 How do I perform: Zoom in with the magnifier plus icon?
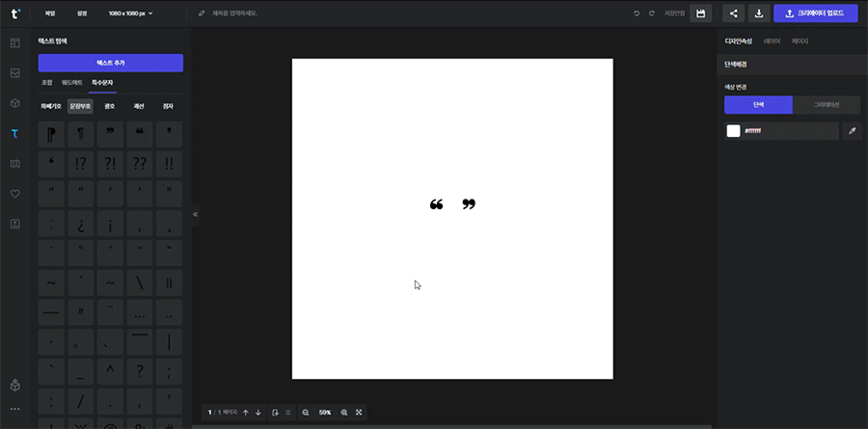click(344, 413)
